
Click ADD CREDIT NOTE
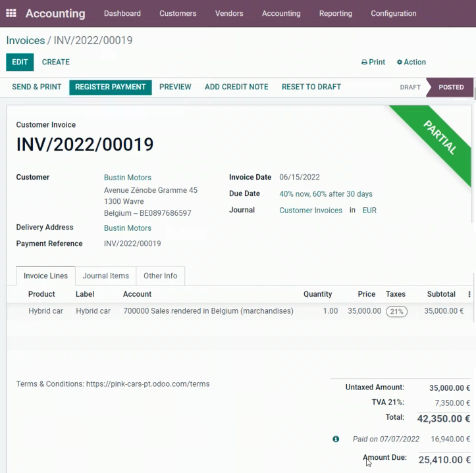[x=236, y=87]
